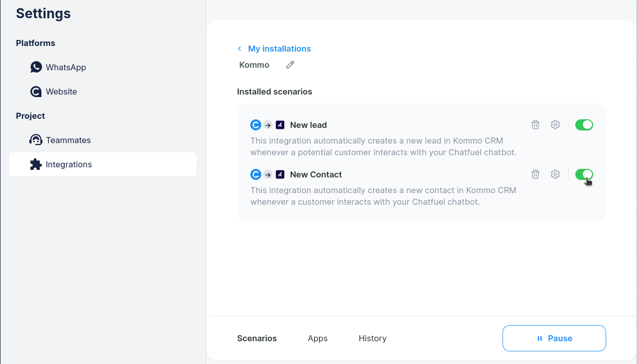
Task: Delete the New lead scenario
Action: [535, 125]
